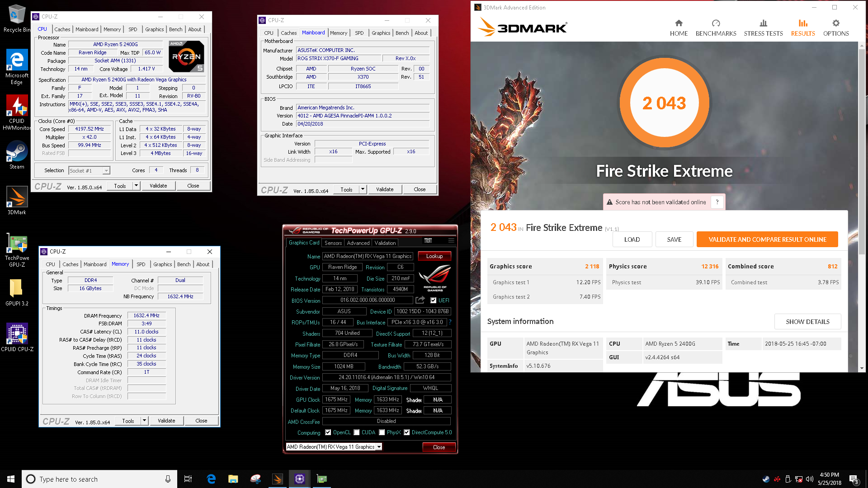The width and height of the screenshot is (868, 488).
Task: Toggle the OpenCL checkbox in GPU-Z
Action: (x=328, y=432)
